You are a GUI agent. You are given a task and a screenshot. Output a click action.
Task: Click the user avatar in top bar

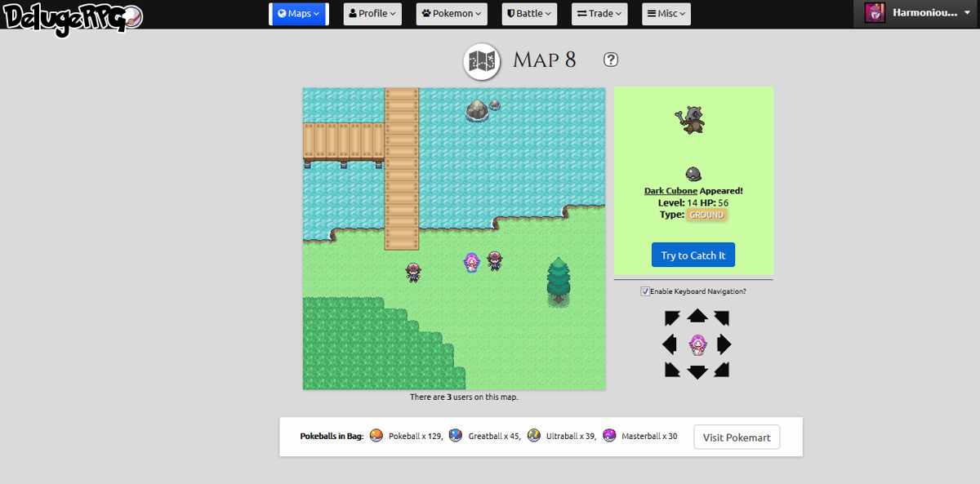(x=875, y=13)
